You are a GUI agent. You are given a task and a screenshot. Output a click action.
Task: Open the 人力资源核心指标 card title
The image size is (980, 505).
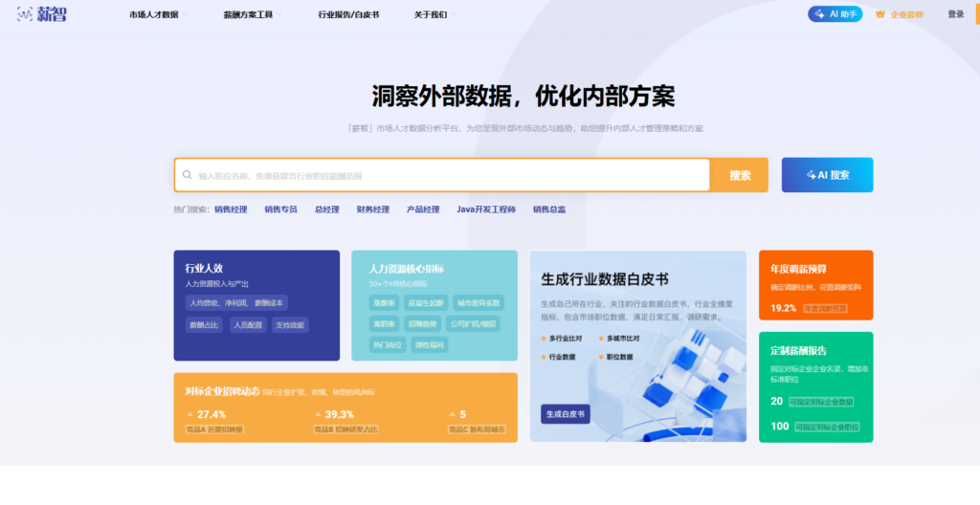coord(406,269)
